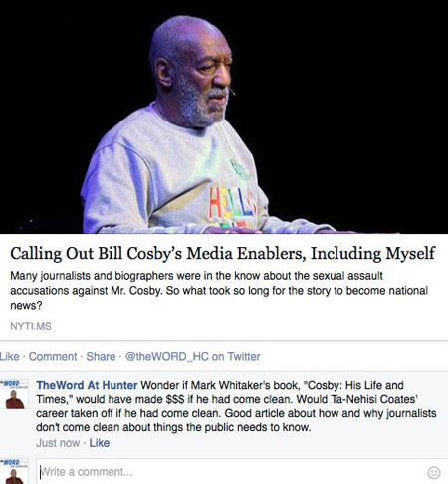Open TheWord At Hunter commenter profile picture

tap(14, 394)
